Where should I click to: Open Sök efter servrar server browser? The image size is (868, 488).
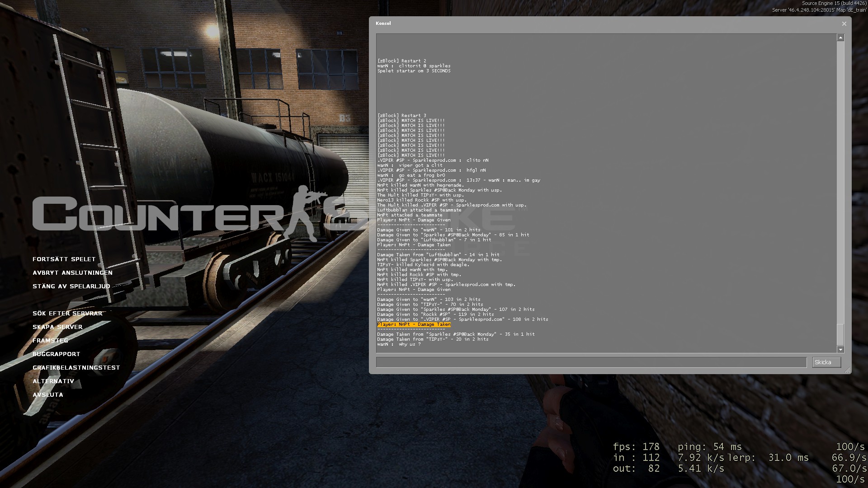pos(67,314)
